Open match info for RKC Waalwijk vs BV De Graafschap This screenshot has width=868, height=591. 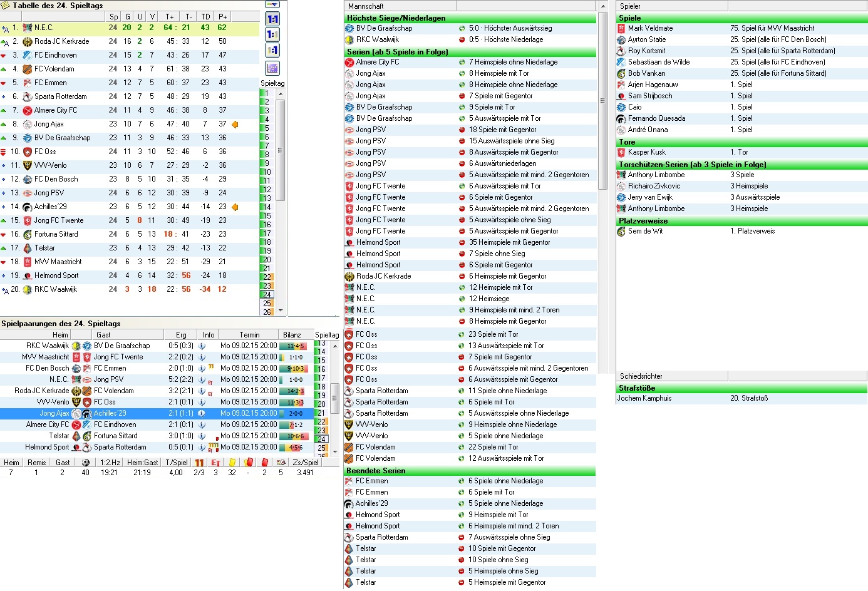pos(202,346)
